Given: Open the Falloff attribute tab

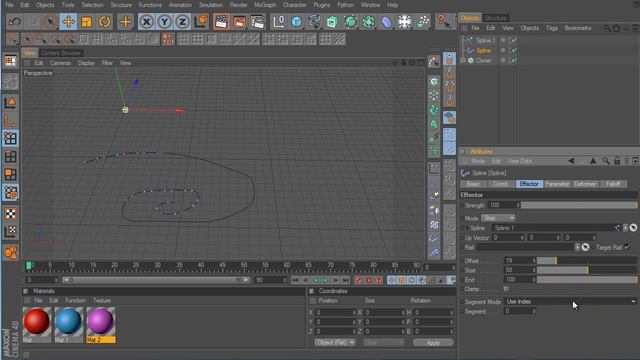Looking at the screenshot, I should tap(613, 184).
